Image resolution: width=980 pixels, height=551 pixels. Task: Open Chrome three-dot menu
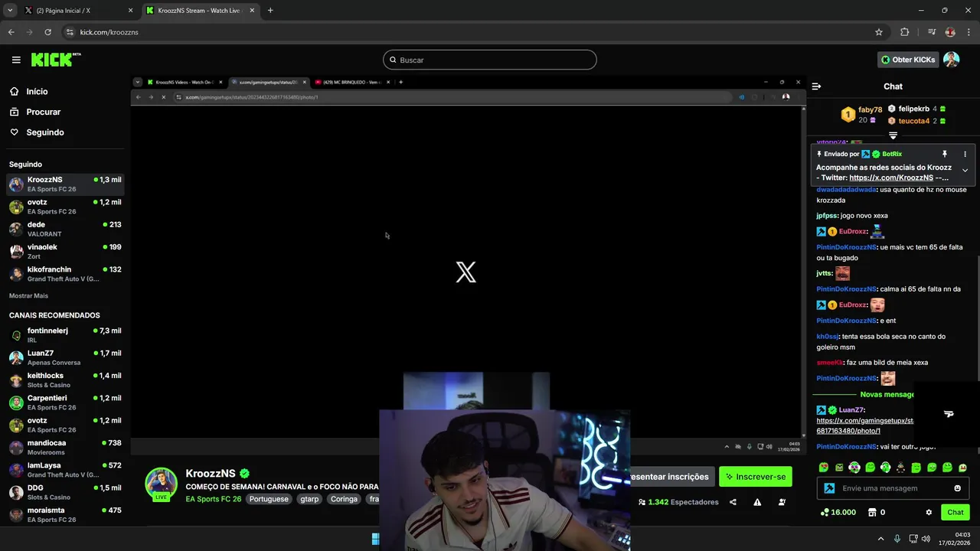click(969, 32)
